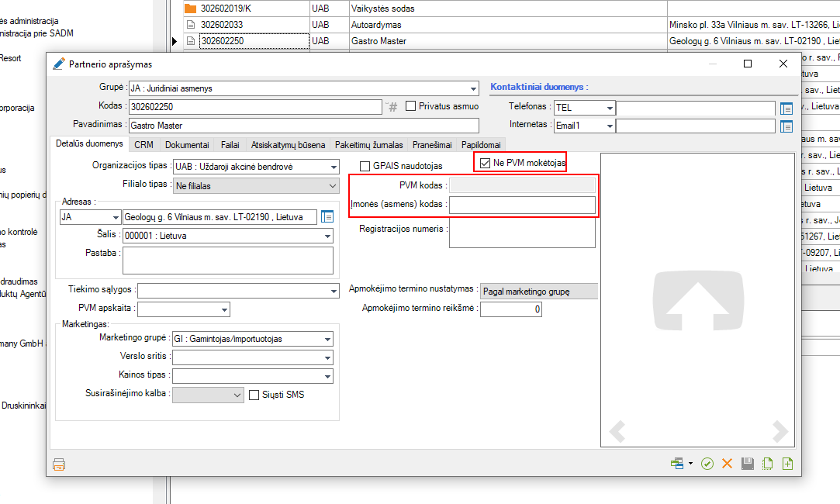Click the duplicate record page icon
The image size is (840, 504).
click(768, 464)
